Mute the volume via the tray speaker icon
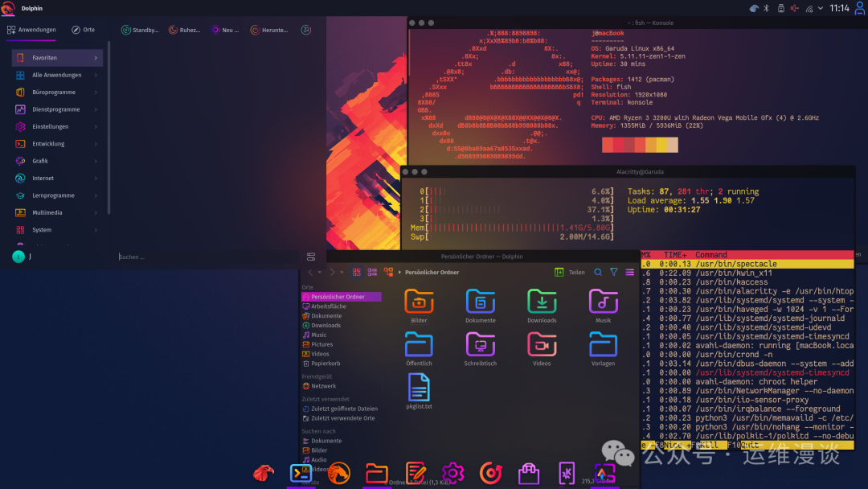Image resolution: width=868 pixels, height=489 pixels. (x=795, y=7)
